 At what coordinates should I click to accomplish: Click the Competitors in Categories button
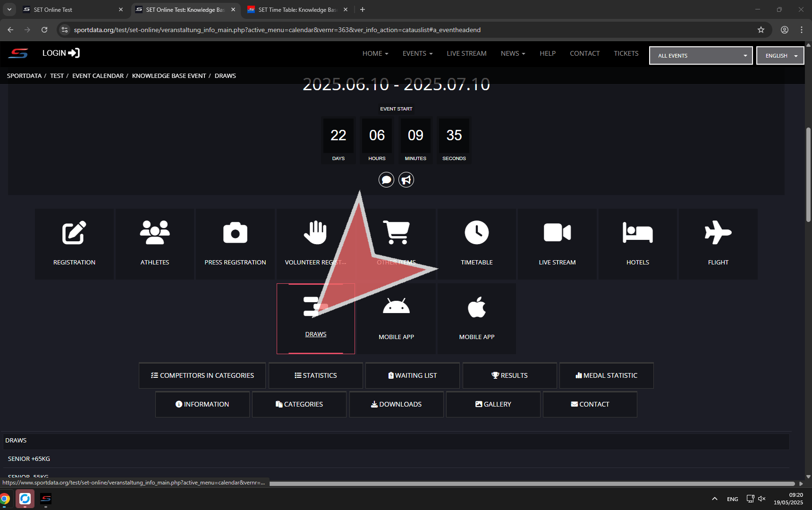(202, 375)
